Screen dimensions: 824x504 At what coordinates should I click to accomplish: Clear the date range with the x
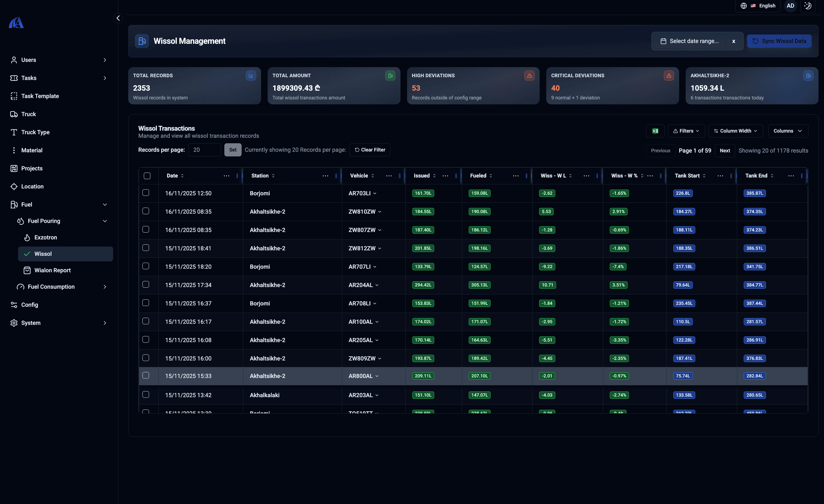coord(734,41)
